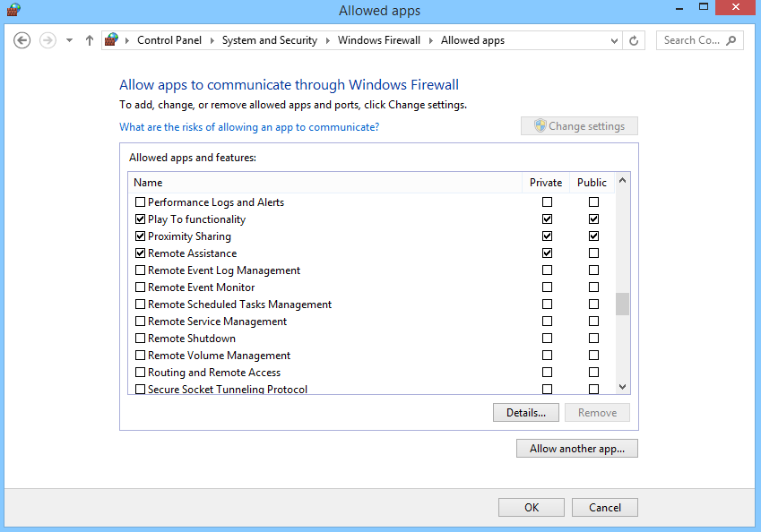Expand System and Security breadcrumb chevron
The height and width of the screenshot is (532, 761).
(327, 40)
